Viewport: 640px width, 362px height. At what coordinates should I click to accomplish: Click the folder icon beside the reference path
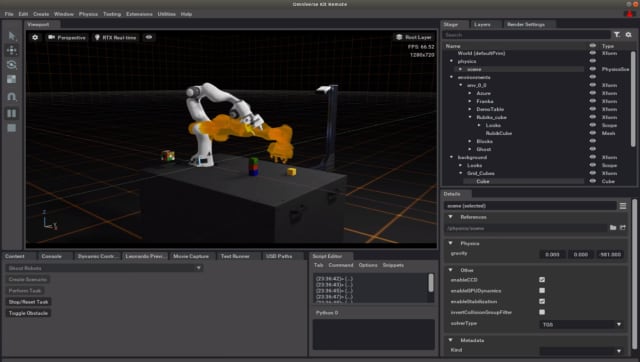pos(613,228)
